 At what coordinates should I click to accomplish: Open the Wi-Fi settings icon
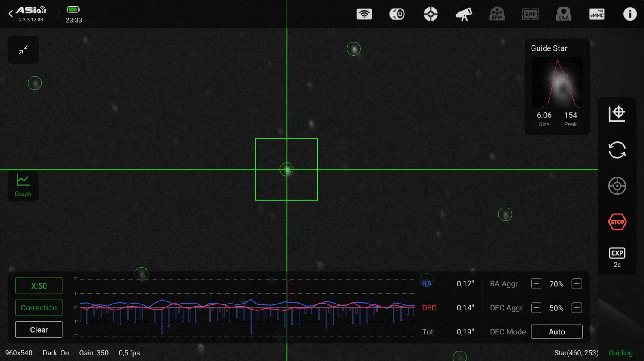pos(364,14)
